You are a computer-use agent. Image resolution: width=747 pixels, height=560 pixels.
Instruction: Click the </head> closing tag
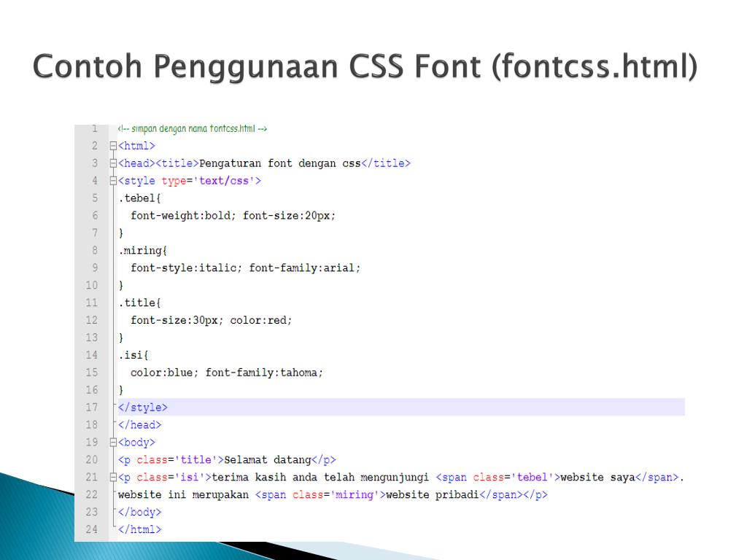pos(140,425)
